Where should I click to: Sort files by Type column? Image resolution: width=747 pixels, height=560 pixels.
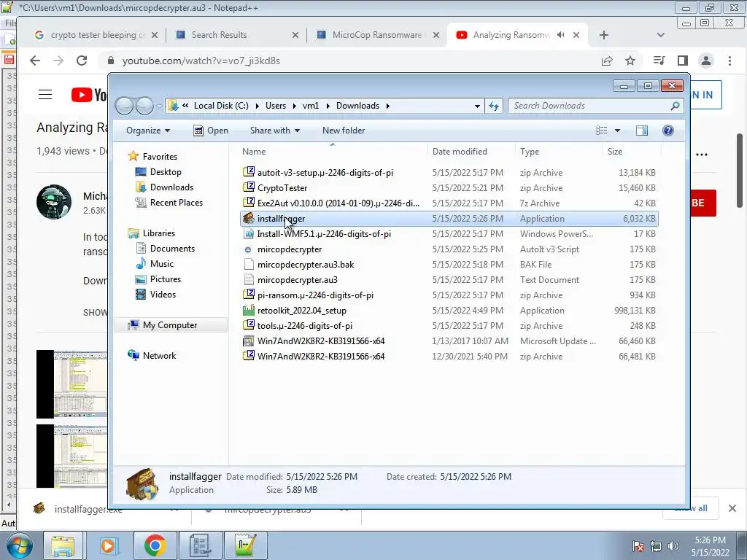[560, 152]
